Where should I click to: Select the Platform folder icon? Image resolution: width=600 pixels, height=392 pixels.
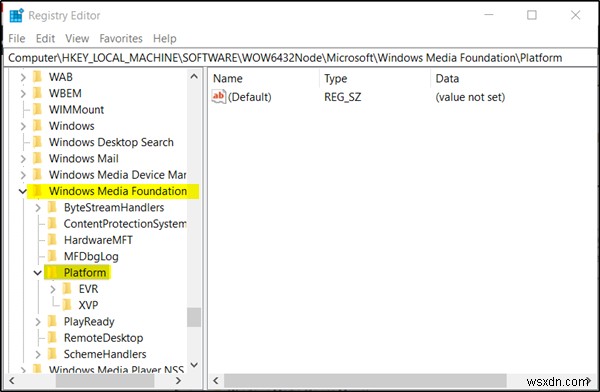[x=52, y=272]
